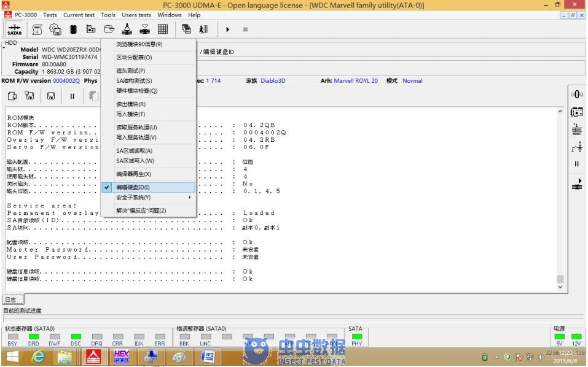Click the grey stop square button
Screen dimensions: 588x367
tap(245, 29)
